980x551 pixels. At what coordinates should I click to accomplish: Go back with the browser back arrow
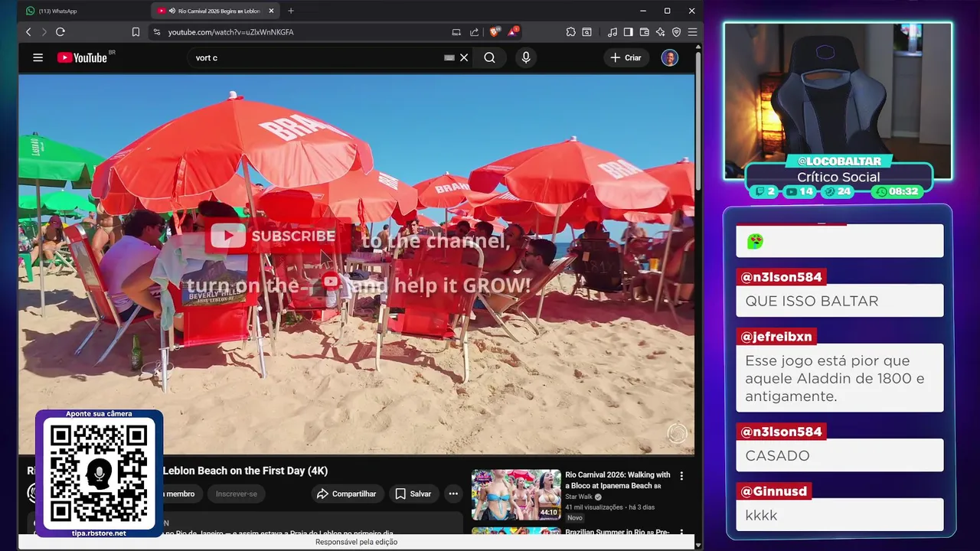(28, 32)
